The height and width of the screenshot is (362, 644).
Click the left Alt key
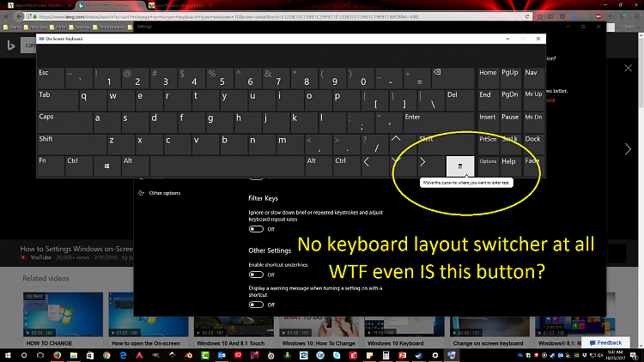click(x=135, y=166)
